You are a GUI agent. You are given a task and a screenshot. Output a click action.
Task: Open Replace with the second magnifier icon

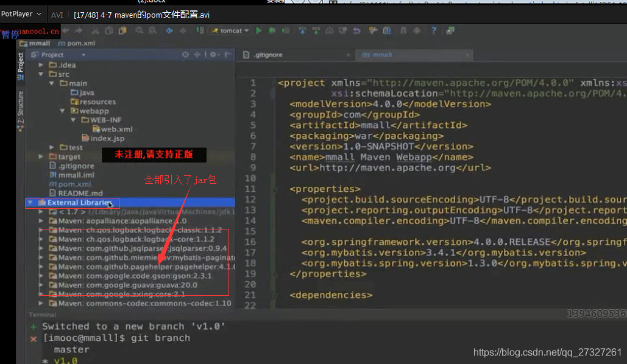(152, 31)
